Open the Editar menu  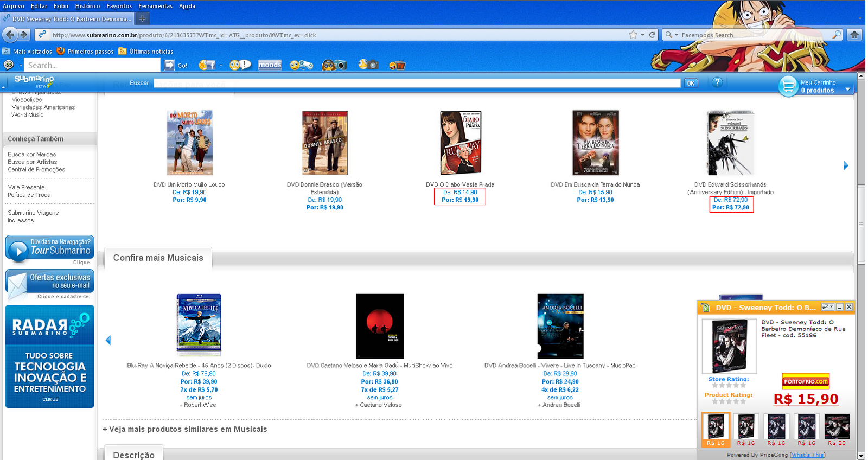pos(39,6)
